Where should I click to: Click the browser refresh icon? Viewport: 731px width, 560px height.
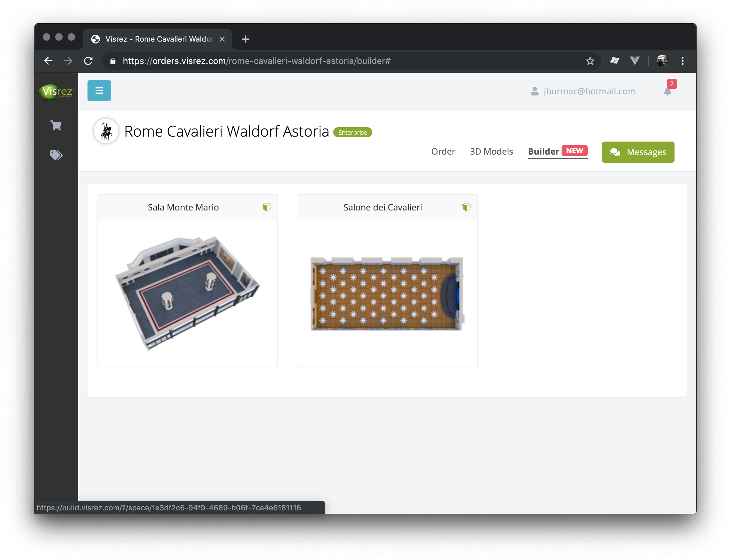pos(87,61)
